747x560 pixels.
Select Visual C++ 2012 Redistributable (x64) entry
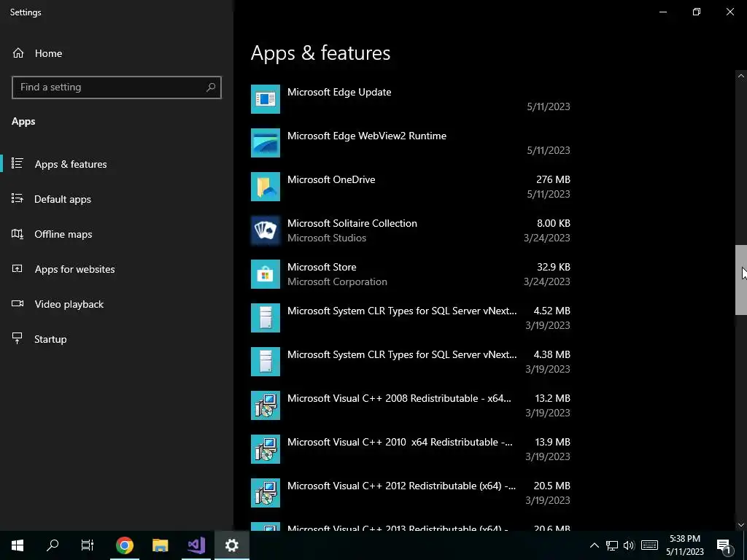tap(411, 494)
